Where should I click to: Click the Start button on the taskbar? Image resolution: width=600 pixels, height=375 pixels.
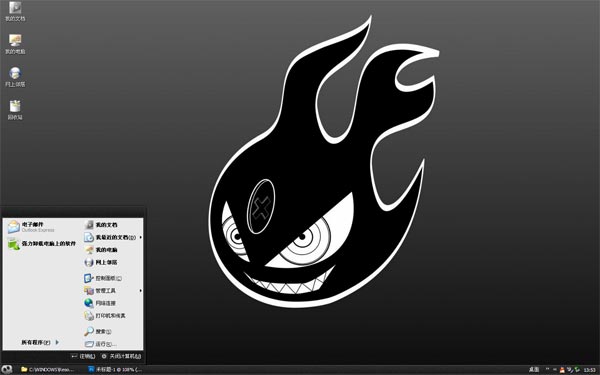click(x=7, y=369)
